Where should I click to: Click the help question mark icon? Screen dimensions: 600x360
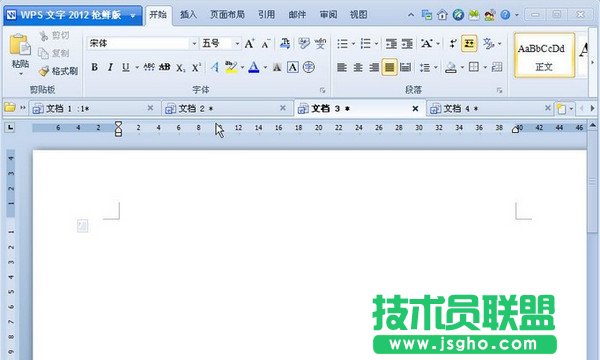pyautogui.click(x=505, y=15)
